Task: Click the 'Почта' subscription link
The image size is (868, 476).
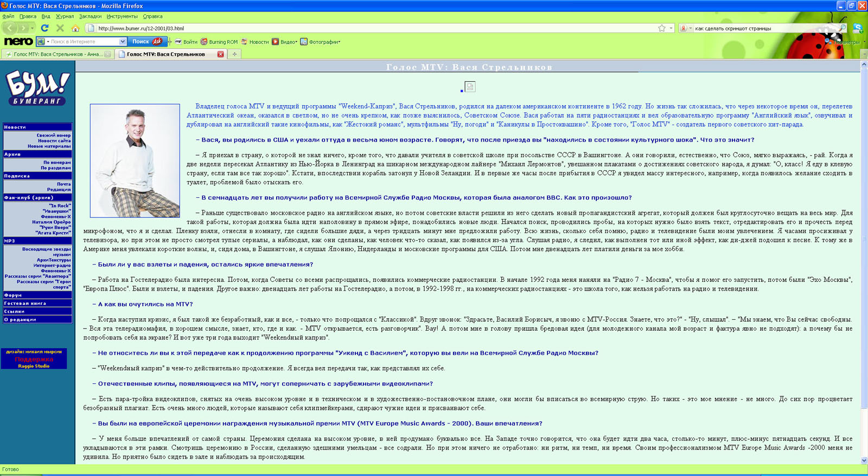Action: pyautogui.click(x=63, y=184)
